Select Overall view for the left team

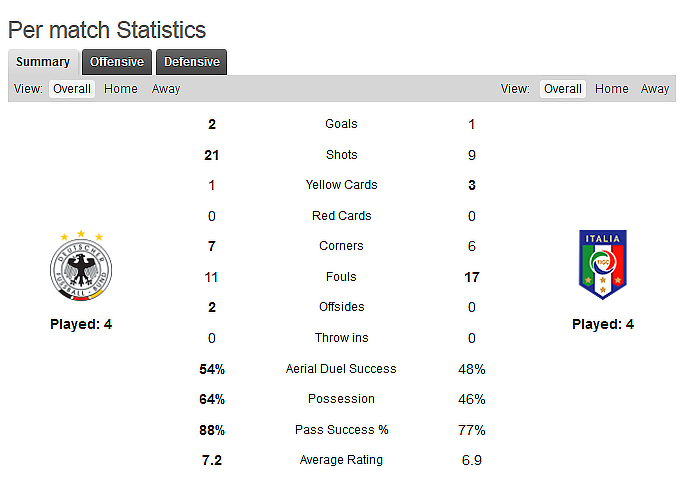[x=72, y=89]
